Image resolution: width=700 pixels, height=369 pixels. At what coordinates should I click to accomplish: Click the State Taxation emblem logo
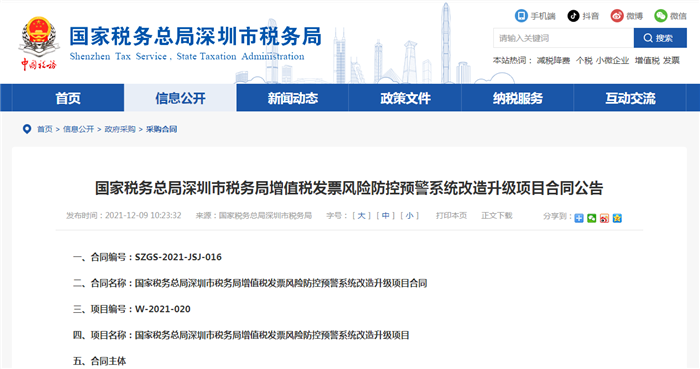coord(39,43)
